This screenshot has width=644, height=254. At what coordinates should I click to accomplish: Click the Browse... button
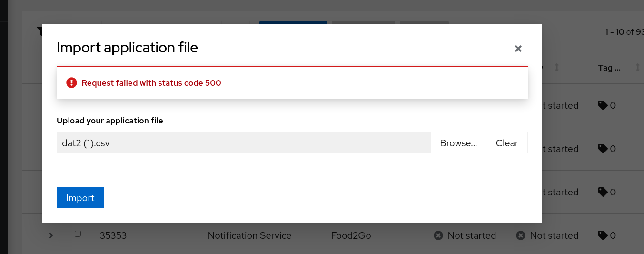(458, 143)
